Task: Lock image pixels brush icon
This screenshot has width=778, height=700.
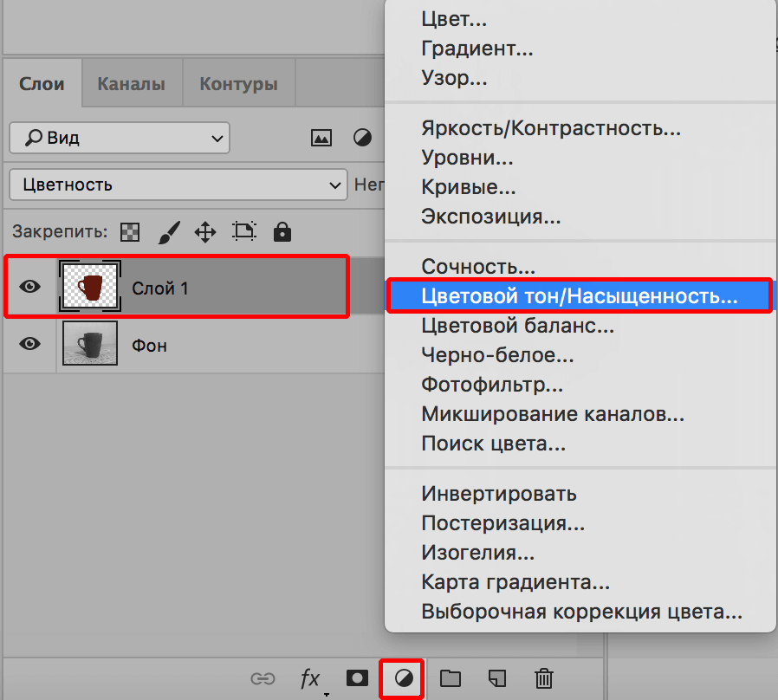Action: point(168,231)
